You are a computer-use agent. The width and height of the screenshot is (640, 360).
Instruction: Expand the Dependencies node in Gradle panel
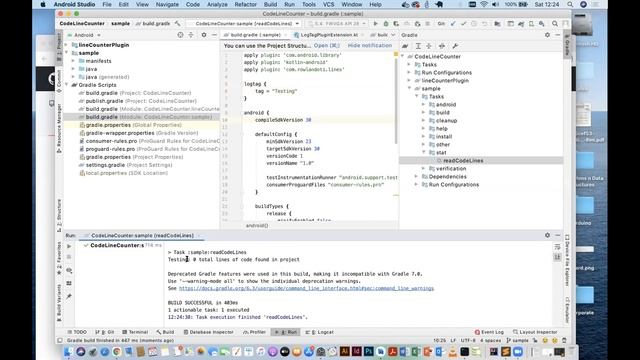416,176
